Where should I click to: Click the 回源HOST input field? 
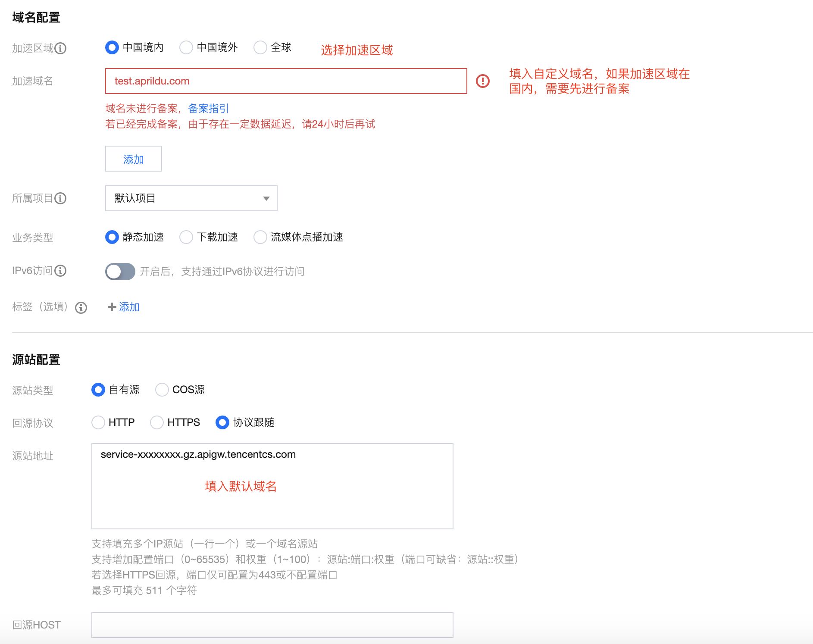tap(272, 625)
